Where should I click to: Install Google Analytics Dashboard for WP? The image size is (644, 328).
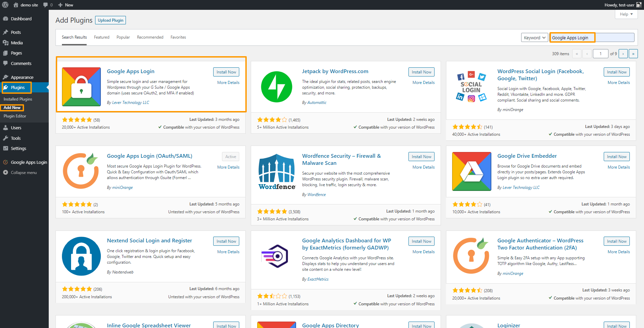(x=421, y=241)
